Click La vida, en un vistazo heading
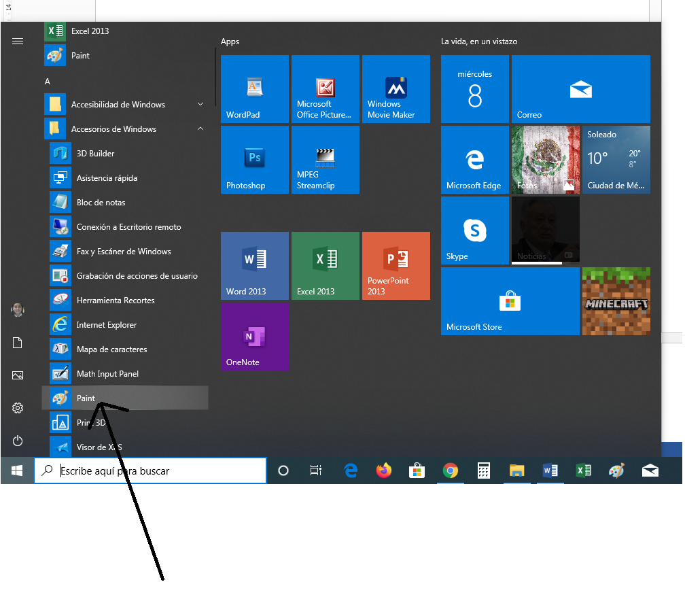The width and height of the screenshot is (685, 616). coord(479,41)
